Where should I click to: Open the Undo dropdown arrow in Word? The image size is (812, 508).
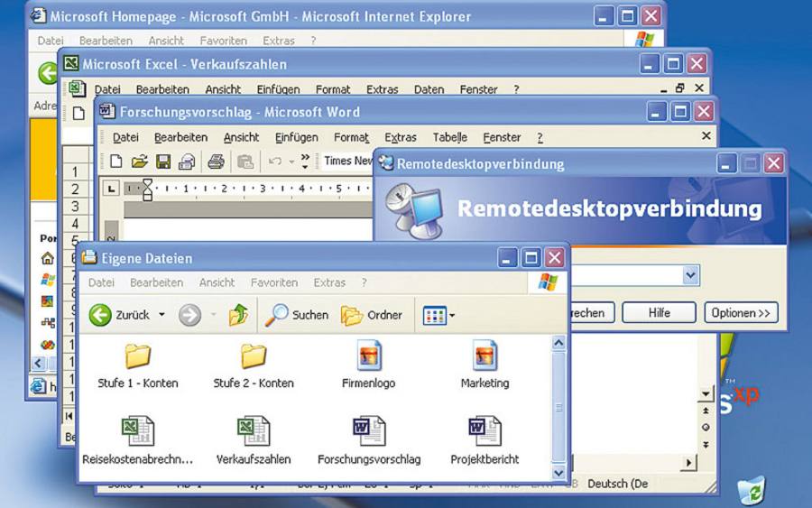291,162
